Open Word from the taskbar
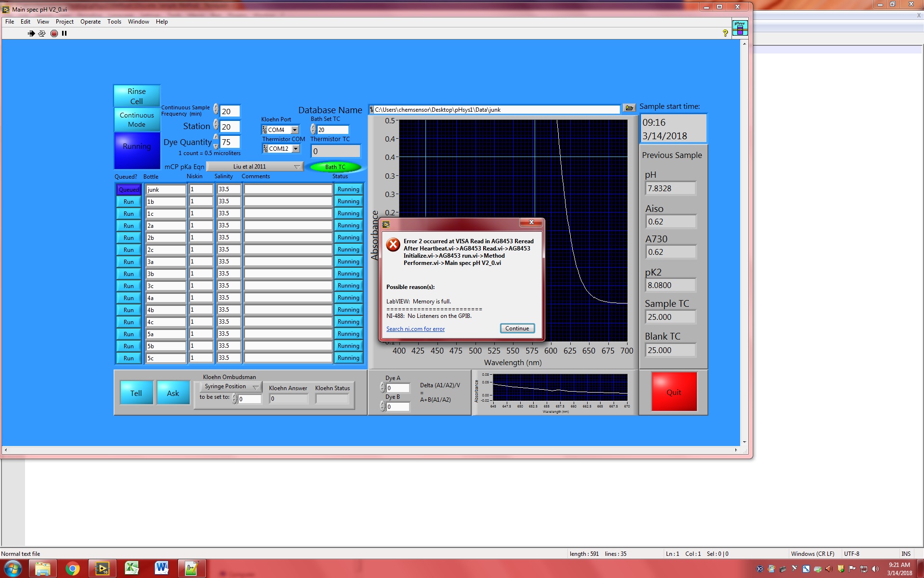Screen dimensions: 924x578 (162, 568)
